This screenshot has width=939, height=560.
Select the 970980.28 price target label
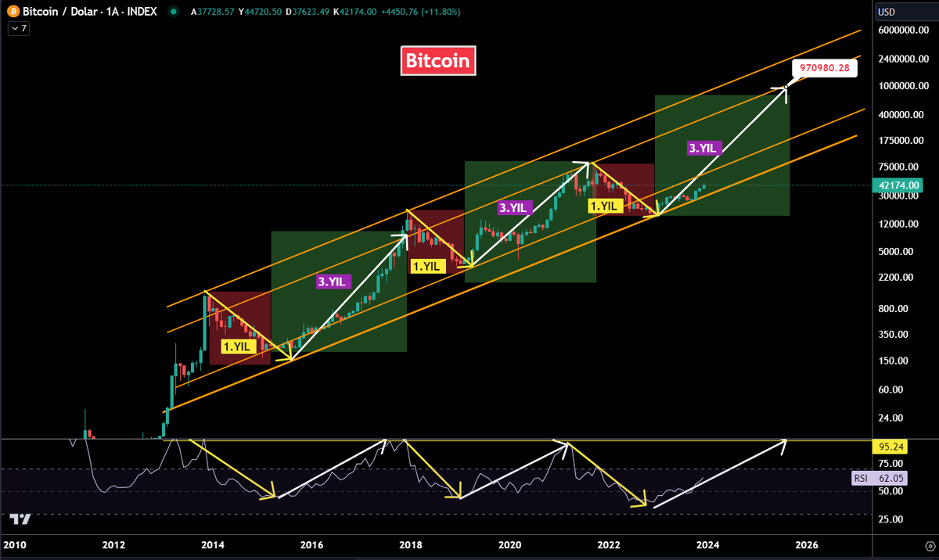(826, 69)
